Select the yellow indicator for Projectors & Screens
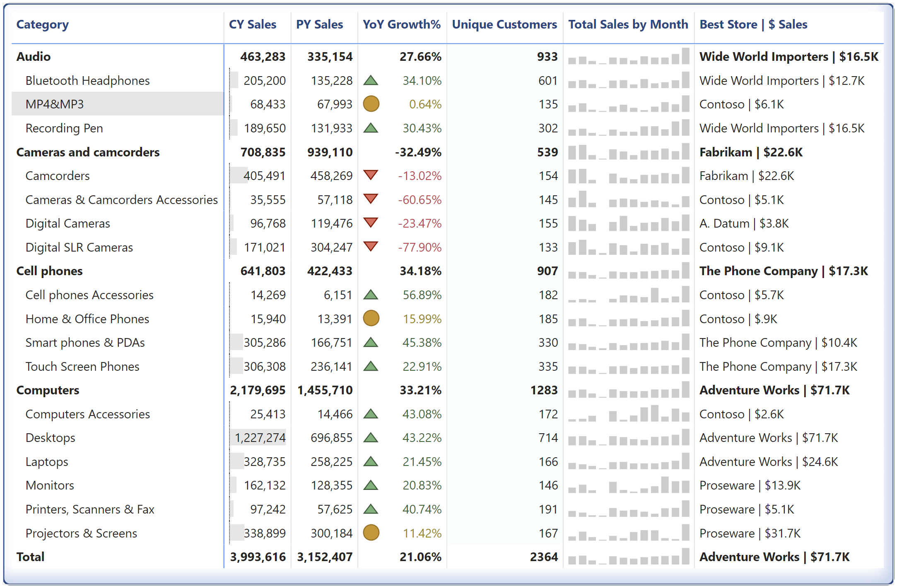This screenshot has width=897, height=588. [371, 533]
